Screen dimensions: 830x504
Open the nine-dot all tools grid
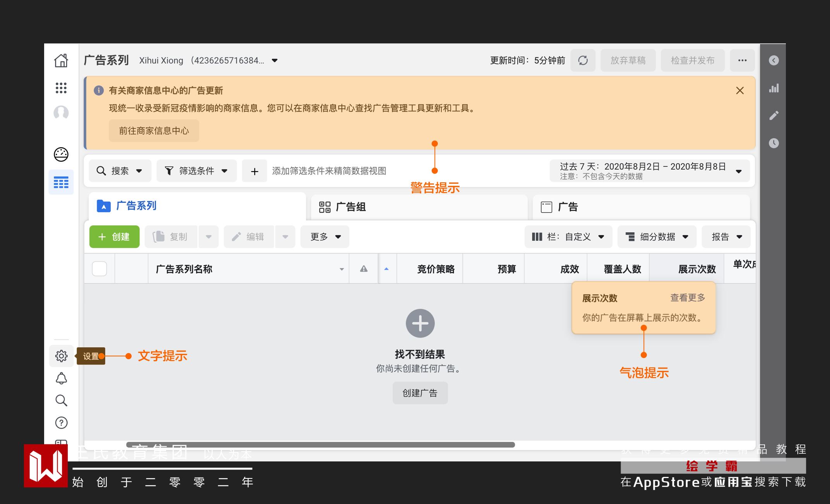point(61,88)
